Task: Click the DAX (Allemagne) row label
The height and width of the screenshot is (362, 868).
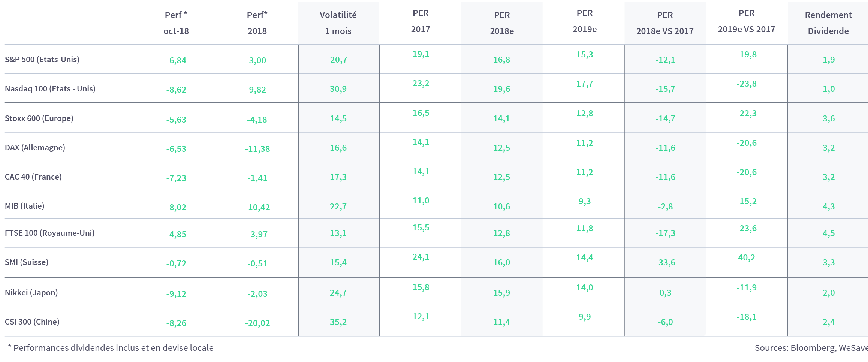Action: click(35, 148)
